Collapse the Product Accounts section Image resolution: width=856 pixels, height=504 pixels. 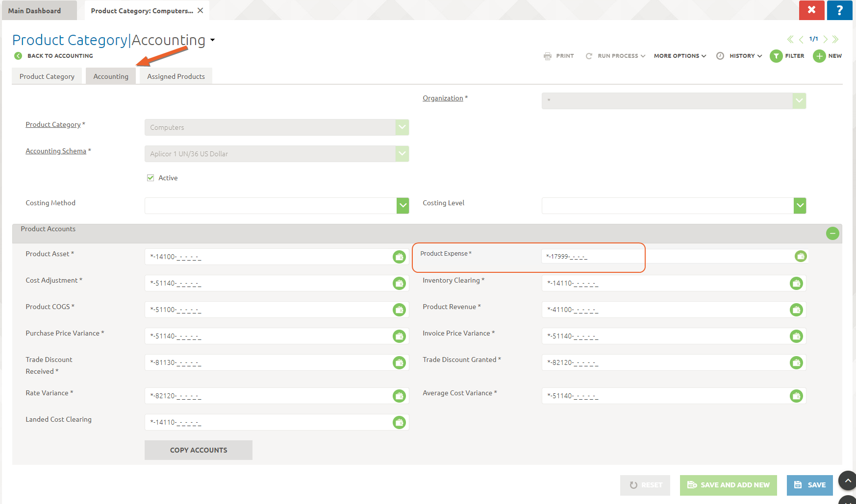click(x=832, y=234)
